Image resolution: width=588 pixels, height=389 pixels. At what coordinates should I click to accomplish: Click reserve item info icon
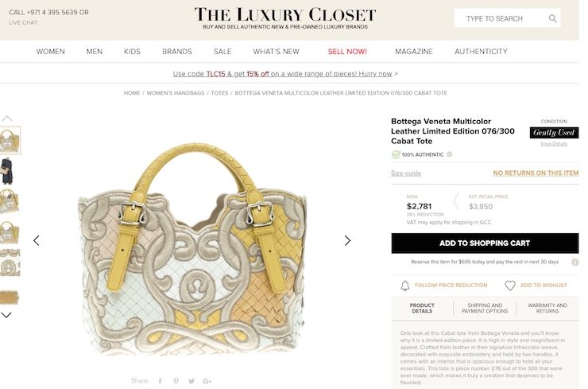pyautogui.click(x=574, y=262)
